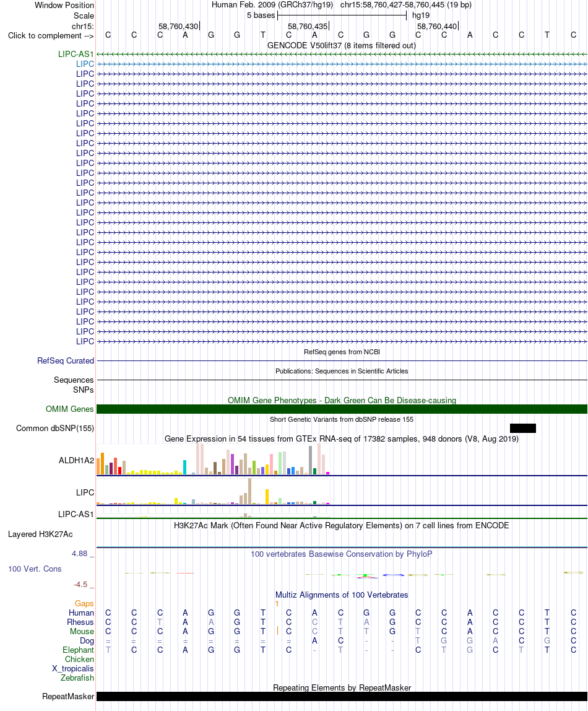Click the 'SNPs' track label

pyautogui.click(x=84, y=390)
